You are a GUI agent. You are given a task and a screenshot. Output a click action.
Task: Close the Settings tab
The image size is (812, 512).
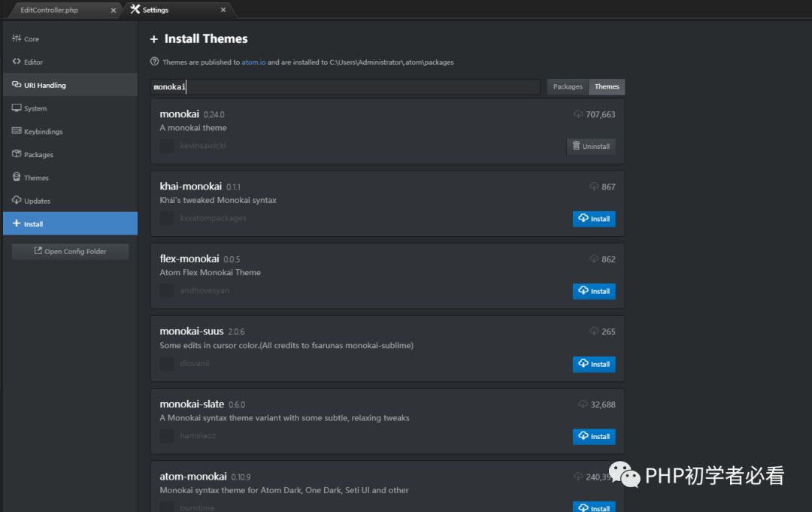tap(223, 11)
